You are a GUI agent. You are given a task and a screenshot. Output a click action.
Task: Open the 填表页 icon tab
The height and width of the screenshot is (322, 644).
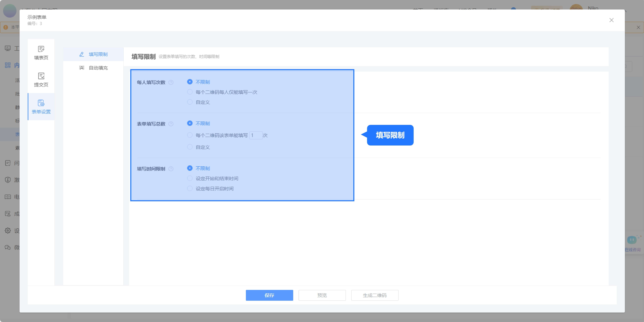tap(41, 53)
